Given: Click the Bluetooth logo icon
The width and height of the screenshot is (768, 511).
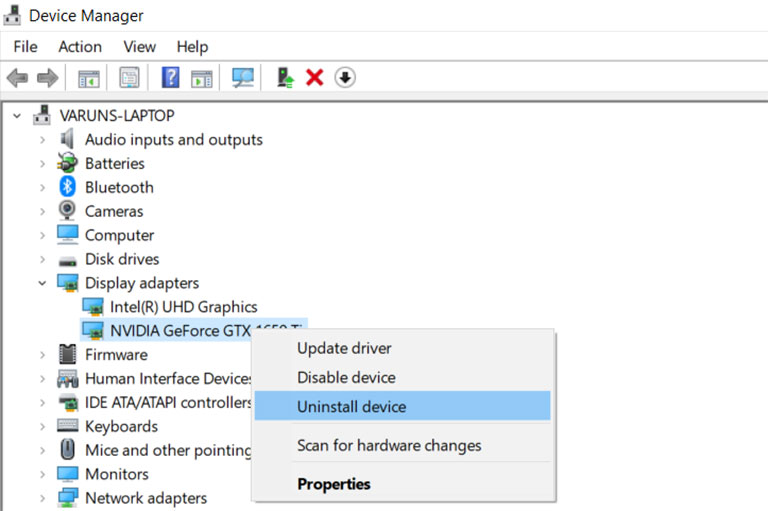Looking at the screenshot, I should pyautogui.click(x=67, y=187).
